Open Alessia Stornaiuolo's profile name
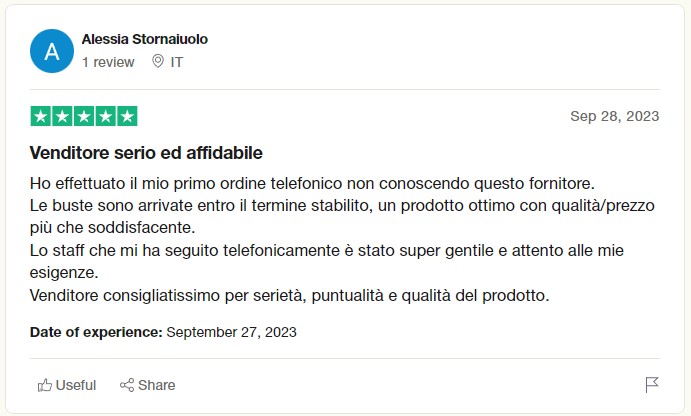The height and width of the screenshot is (416, 691). click(x=145, y=39)
